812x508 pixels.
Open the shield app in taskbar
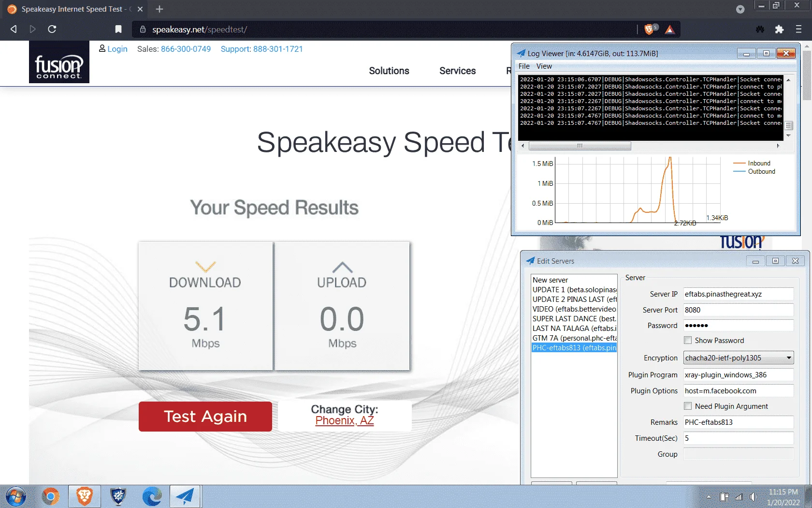(118, 497)
